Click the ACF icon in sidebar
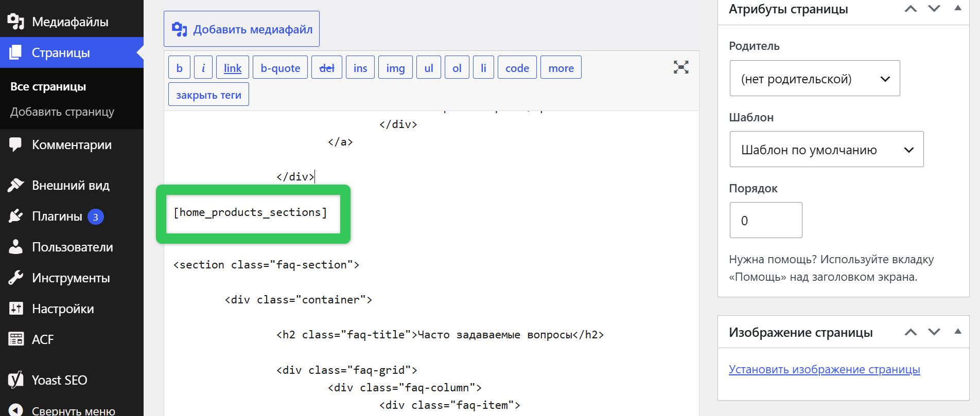Image resolution: width=980 pixels, height=416 pixels. coord(16,339)
